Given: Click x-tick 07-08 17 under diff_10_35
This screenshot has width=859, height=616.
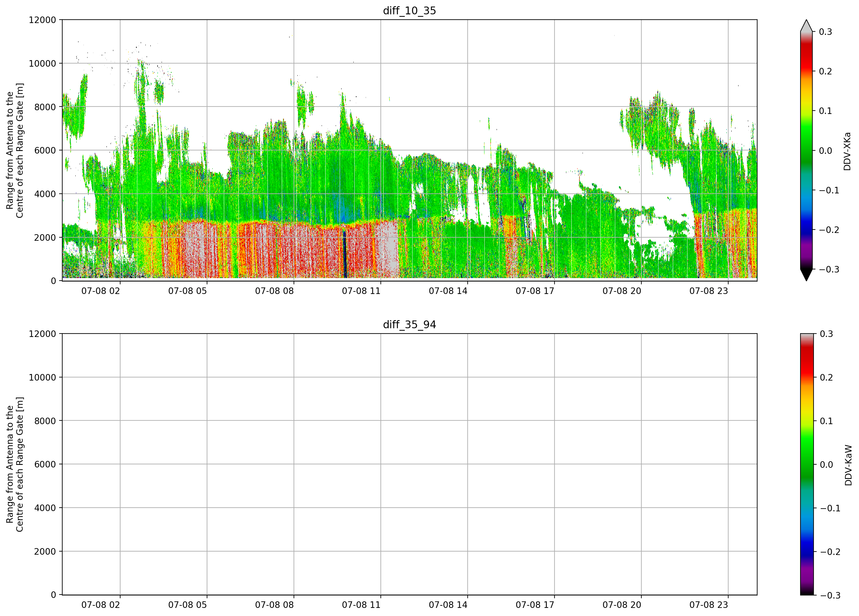Looking at the screenshot, I should point(535,291).
